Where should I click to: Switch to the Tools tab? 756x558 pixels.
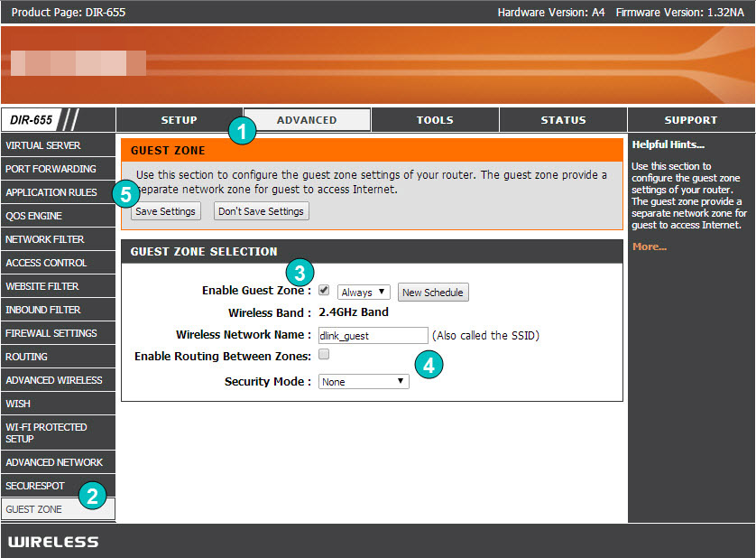435,120
